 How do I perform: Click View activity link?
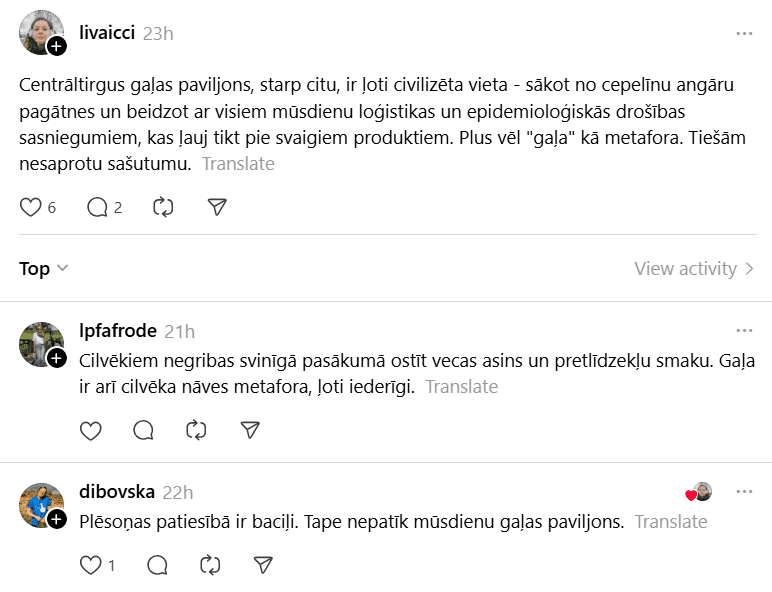pos(695,268)
